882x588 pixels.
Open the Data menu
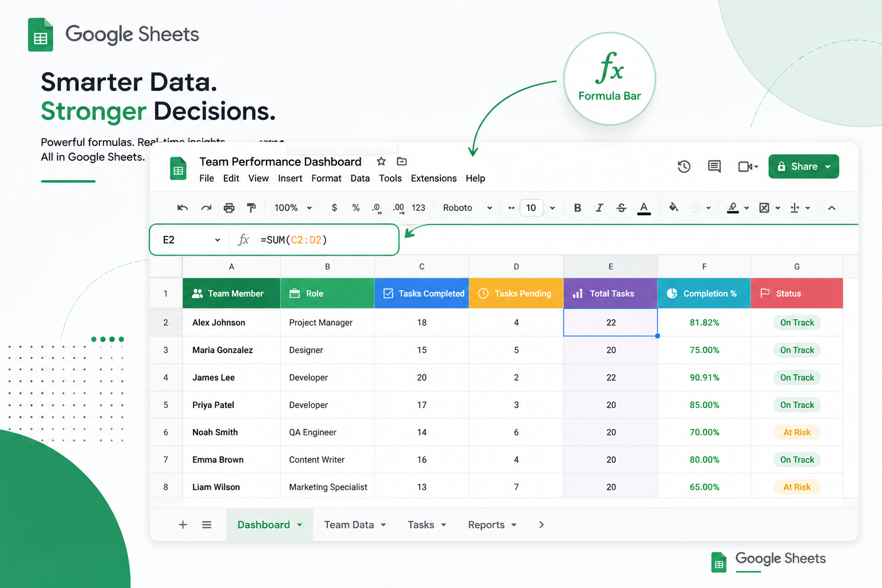[360, 179]
